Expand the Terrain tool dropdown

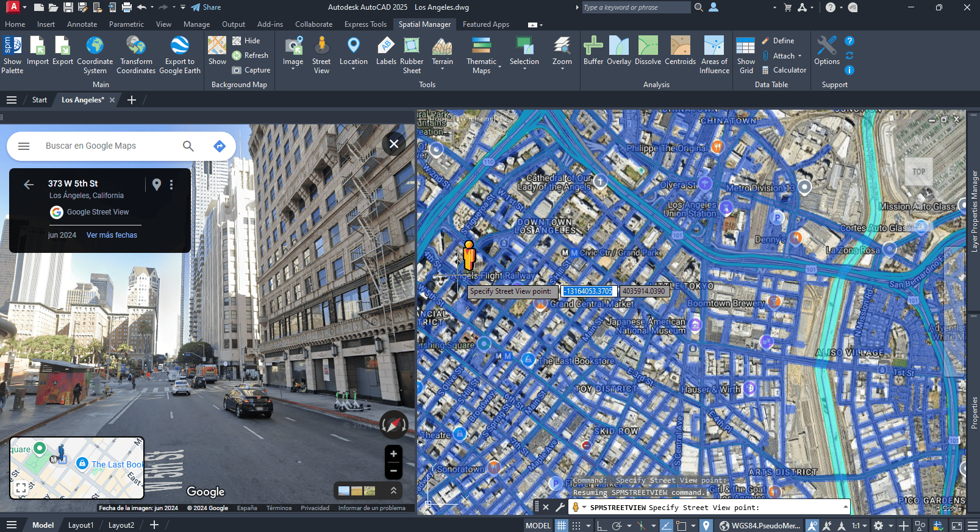tap(442, 69)
